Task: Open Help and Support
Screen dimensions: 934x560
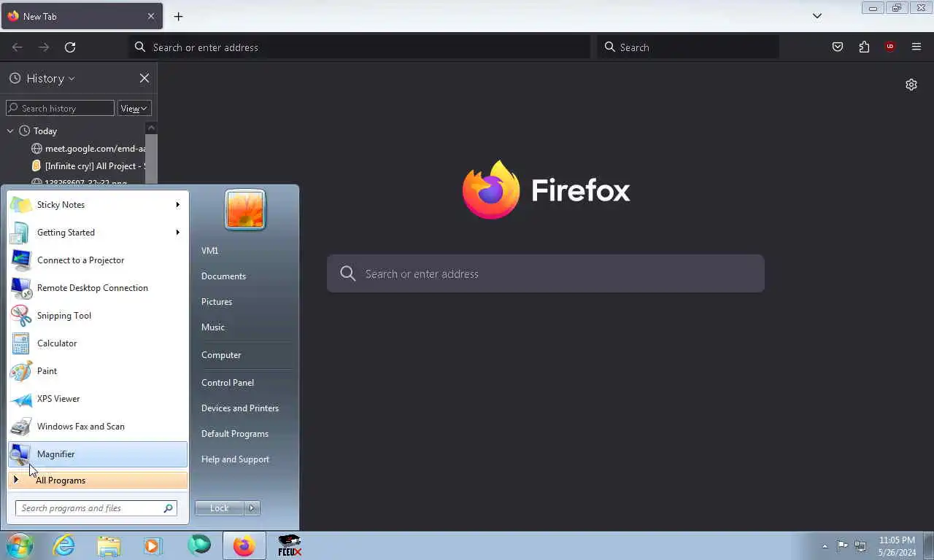Action: [x=235, y=459]
